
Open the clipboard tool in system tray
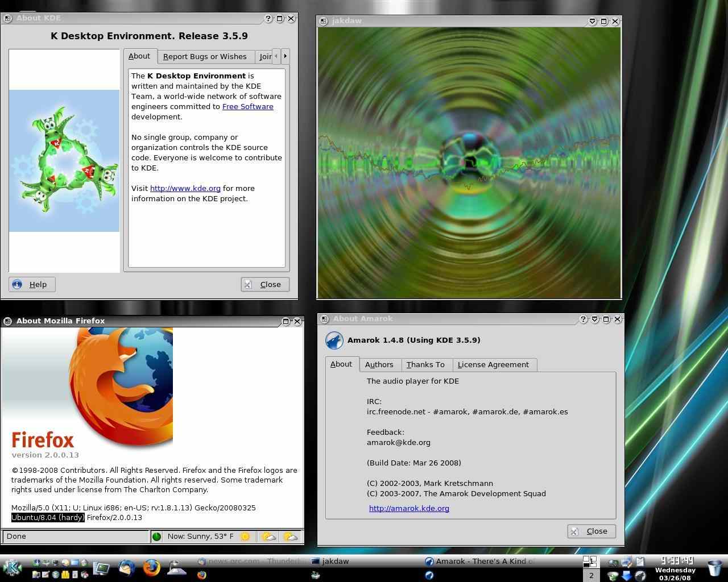(x=640, y=562)
